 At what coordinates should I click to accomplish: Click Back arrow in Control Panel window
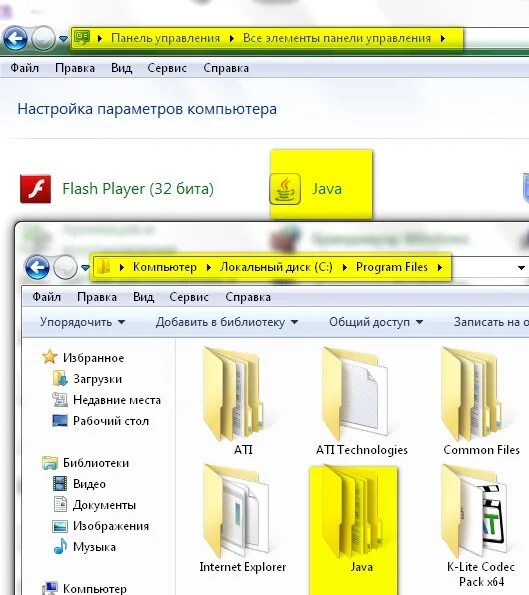click(15, 38)
